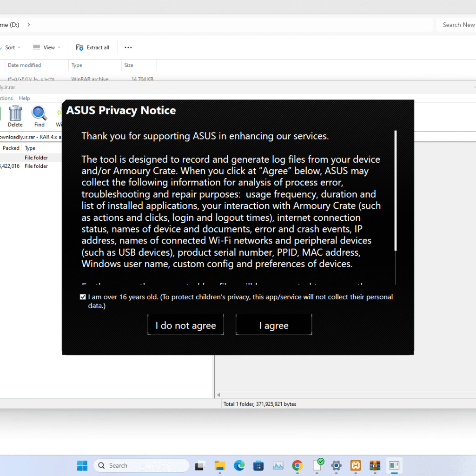Image resolution: width=476 pixels, height=476 pixels.
Task: Click 'I do not agree' button
Action: point(186,325)
